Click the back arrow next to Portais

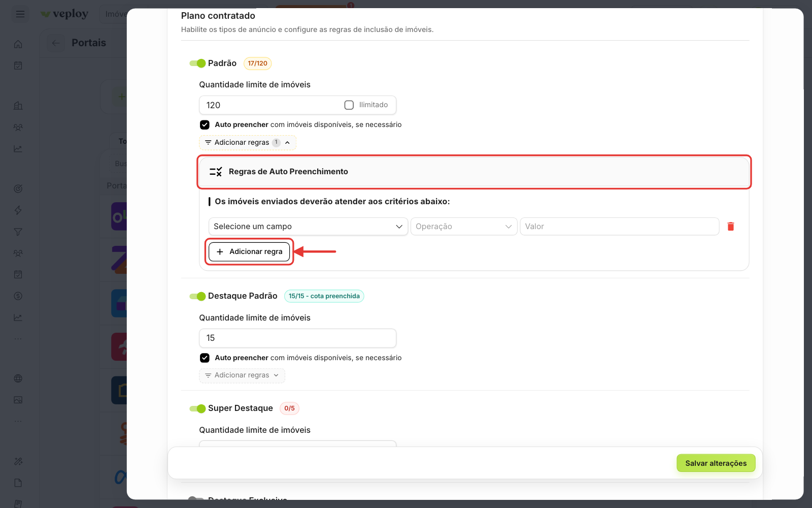(x=56, y=43)
